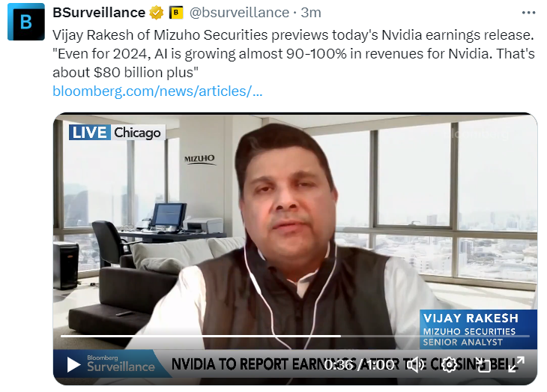Click the BSurveillance display name
The image size is (547, 392).
(x=99, y=13)
